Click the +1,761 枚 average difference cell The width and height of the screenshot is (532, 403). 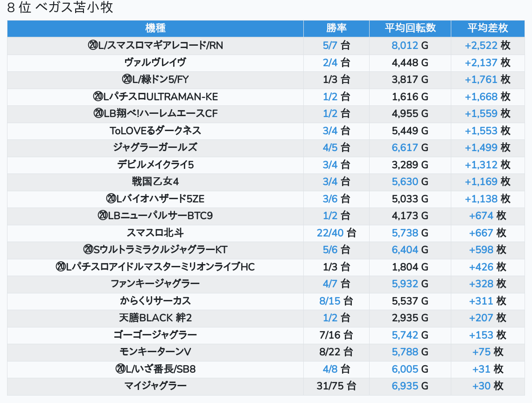click(488, 79)
